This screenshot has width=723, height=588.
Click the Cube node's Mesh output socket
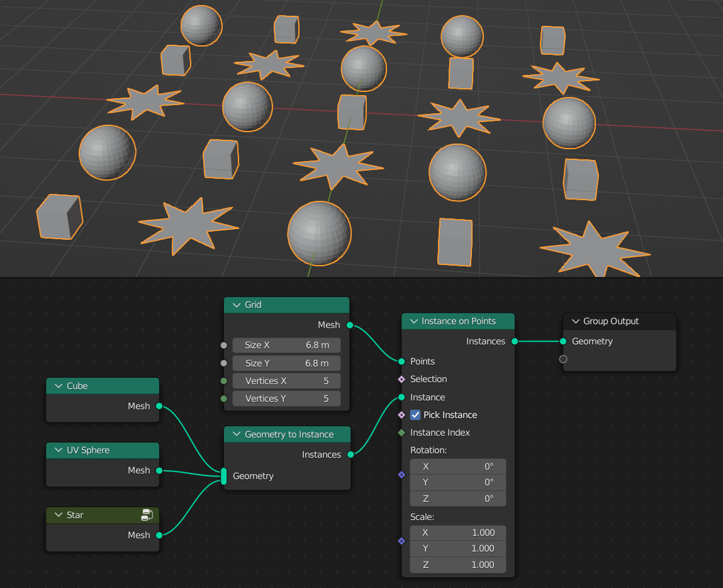pos(159,406)
